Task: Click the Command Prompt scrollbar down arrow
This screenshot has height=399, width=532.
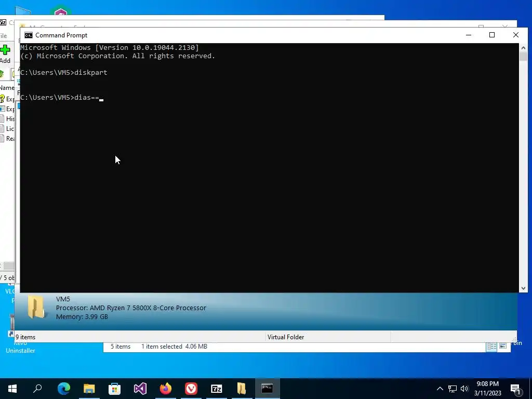Action: point(523,288)
